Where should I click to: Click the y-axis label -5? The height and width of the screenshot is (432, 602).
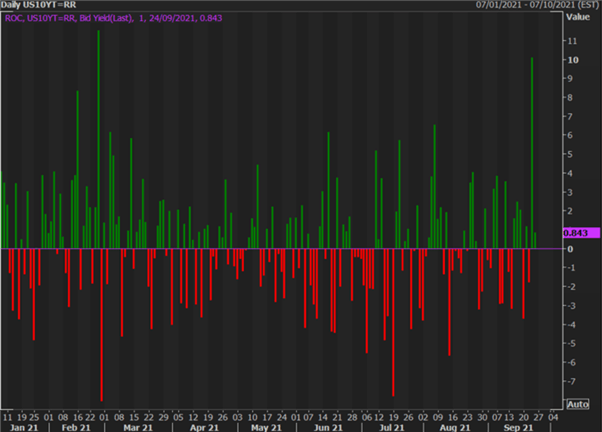point(571,343)
